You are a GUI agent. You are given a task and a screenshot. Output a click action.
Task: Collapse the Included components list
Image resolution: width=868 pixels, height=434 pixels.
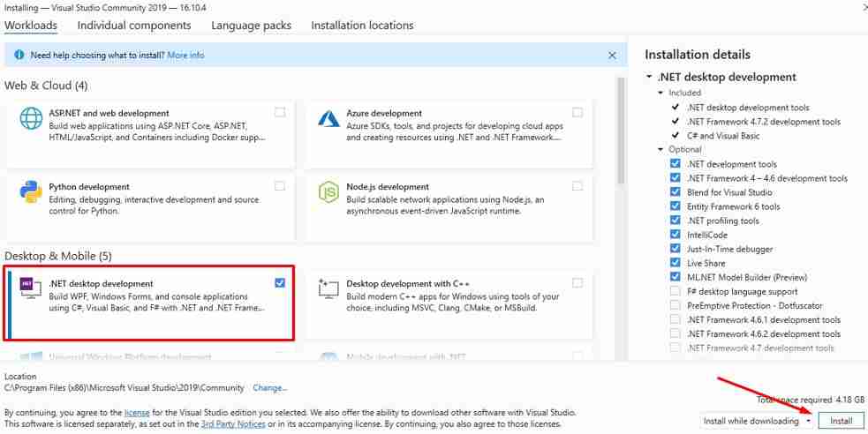(x=660, y=93)
